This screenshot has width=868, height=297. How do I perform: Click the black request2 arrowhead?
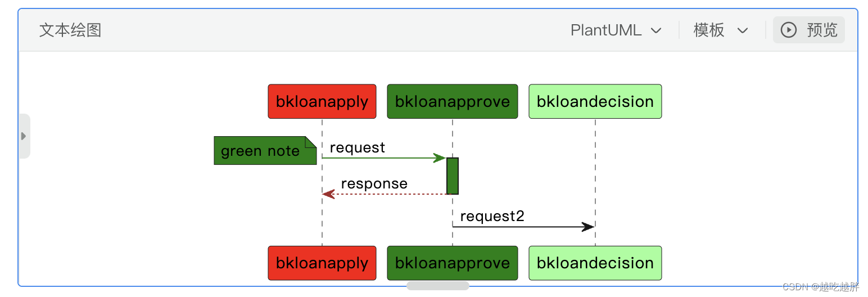(x=587, y=227)
